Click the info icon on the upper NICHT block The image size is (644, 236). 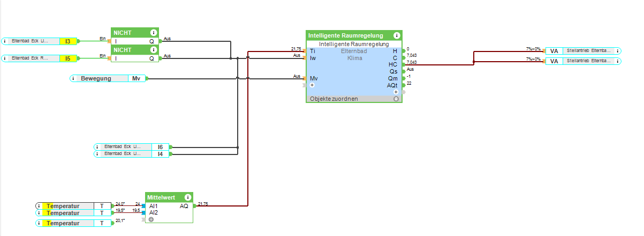(154, 33)
